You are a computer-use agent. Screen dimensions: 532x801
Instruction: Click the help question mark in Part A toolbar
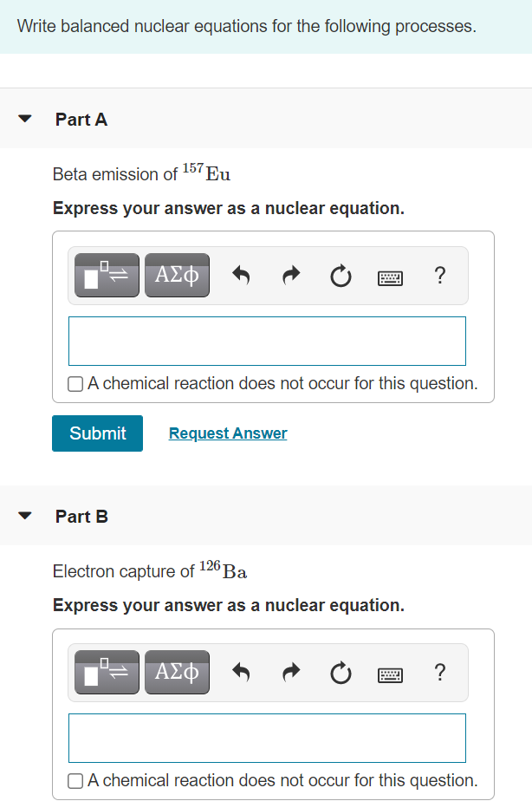tap(439, 275)
